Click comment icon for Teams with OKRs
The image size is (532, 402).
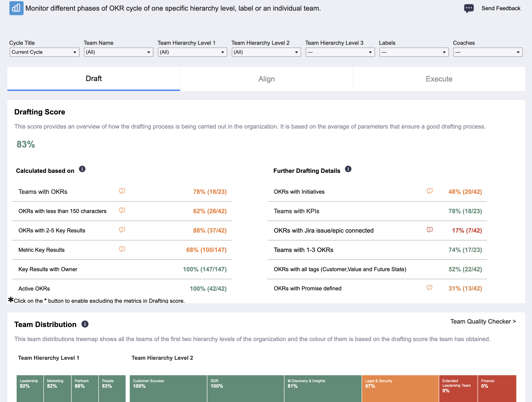122,191
